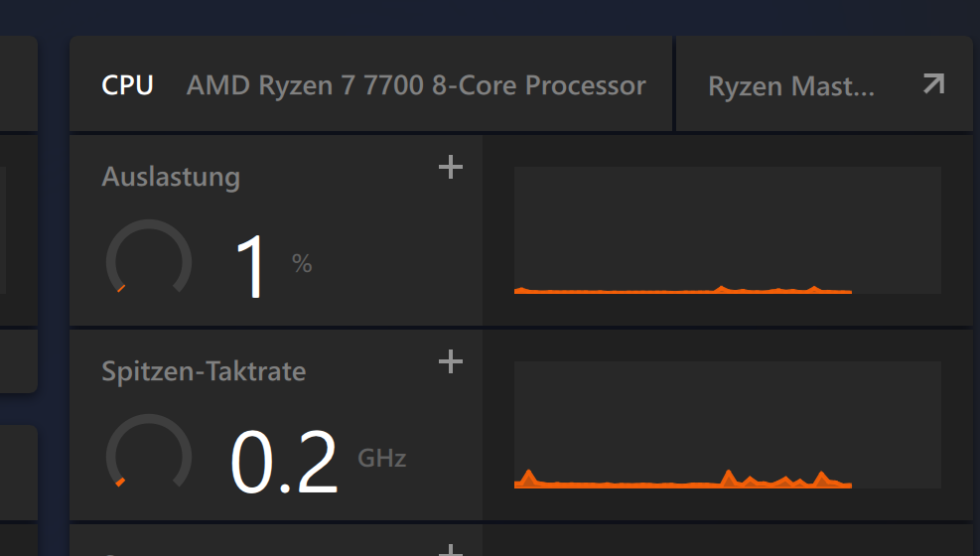
Task: Click the Spitzen-Taktrate label
Action: pyautogui.click(x=204, y=371)
